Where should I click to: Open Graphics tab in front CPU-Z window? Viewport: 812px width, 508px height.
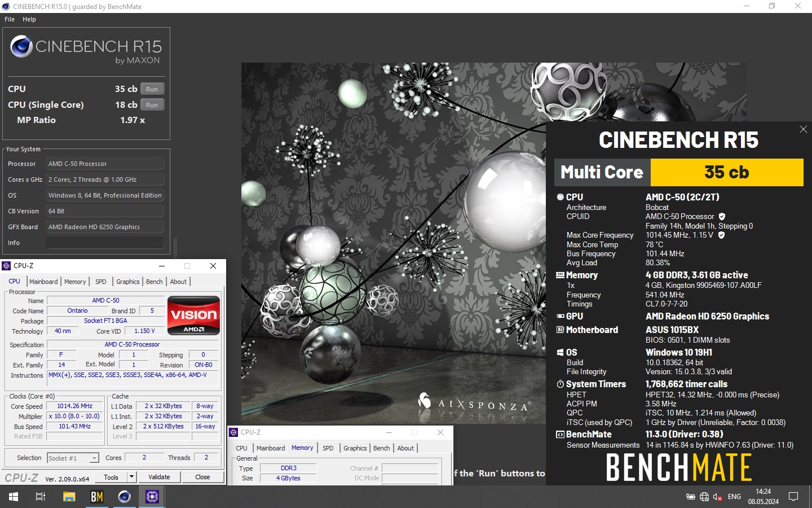128,282
